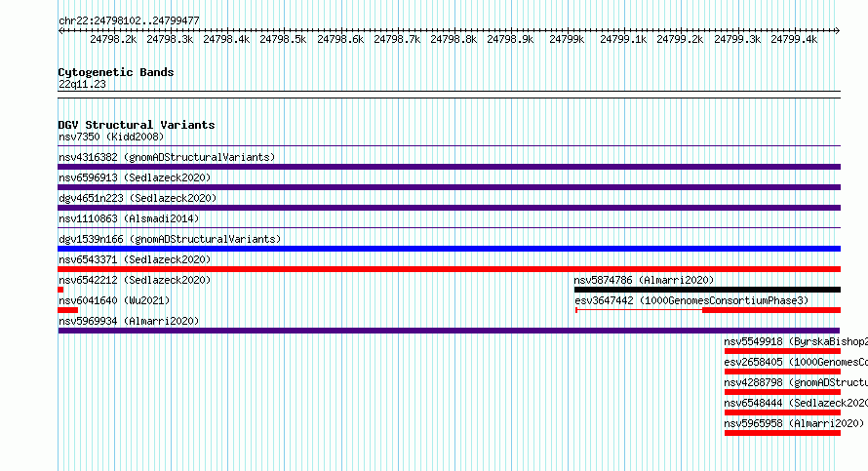Click the red bar under esv2658405
This screenshot has width=868, height=471.
(782, 372)
